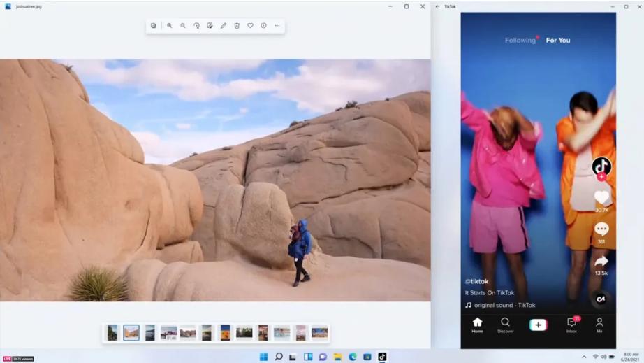
Task: Go back using TikTok window arrow
Action: pyautogui.click(x=438, y=7)
